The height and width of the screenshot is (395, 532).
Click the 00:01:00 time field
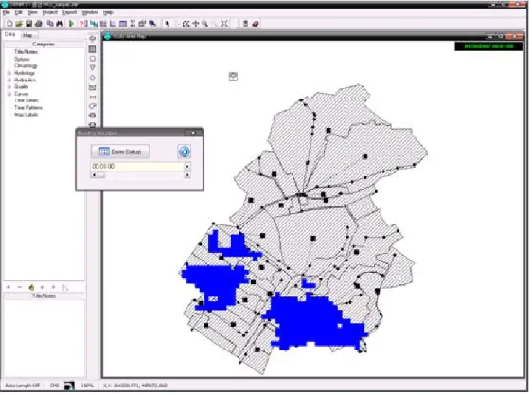pos(137,167)
